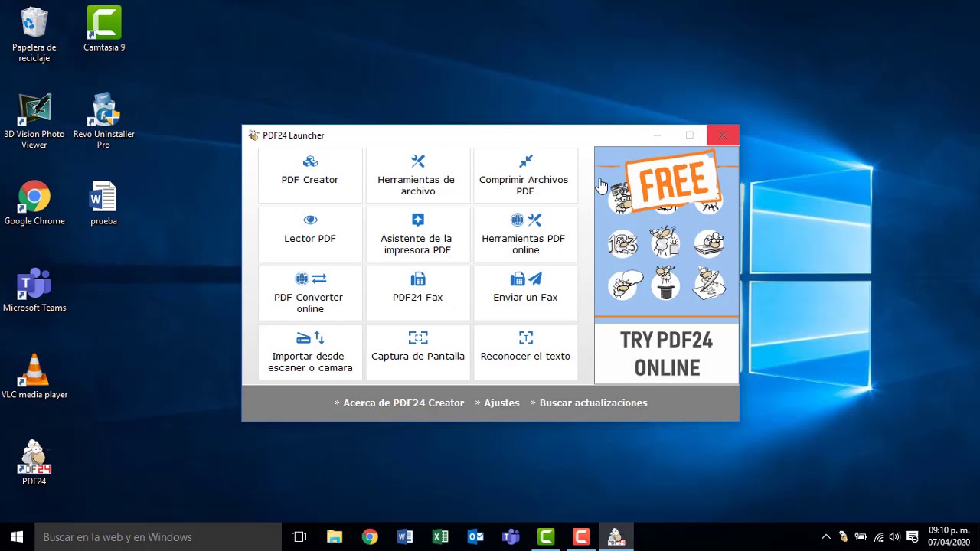980x551 pixels.
Task: Select 3D Vision Photo Viewer shortcut
Action: point(34,122)
